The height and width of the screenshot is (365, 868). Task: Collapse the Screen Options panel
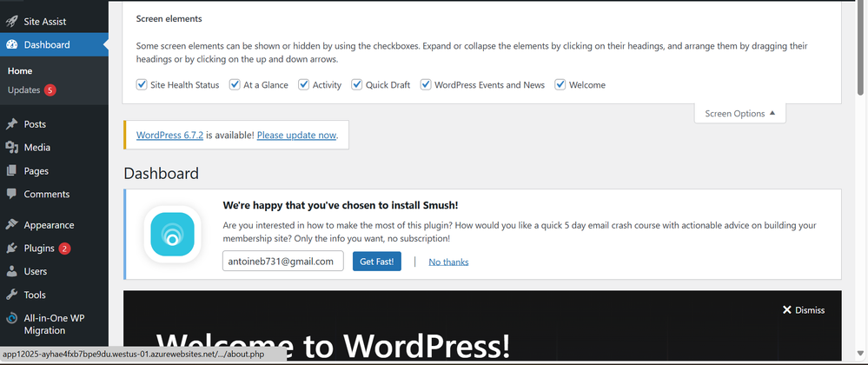click(739, 114)
